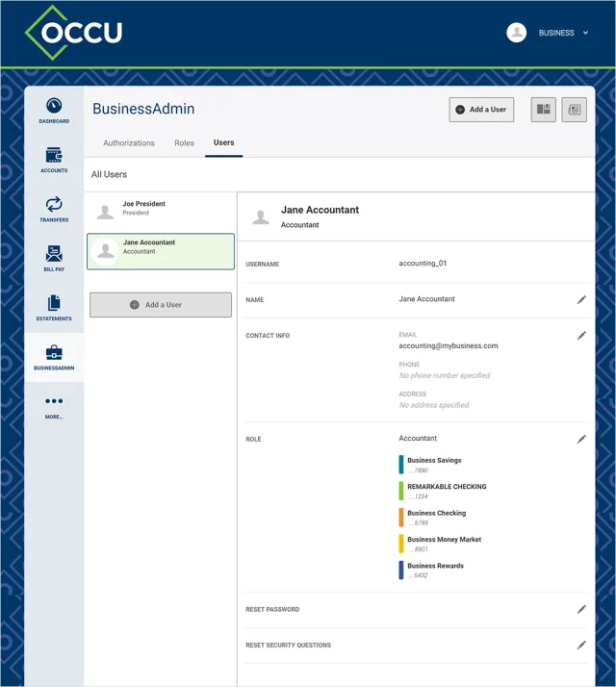Go to Accounts in the sidebar
This screenshot has width=616, height=687.
[x=54, y=155]
